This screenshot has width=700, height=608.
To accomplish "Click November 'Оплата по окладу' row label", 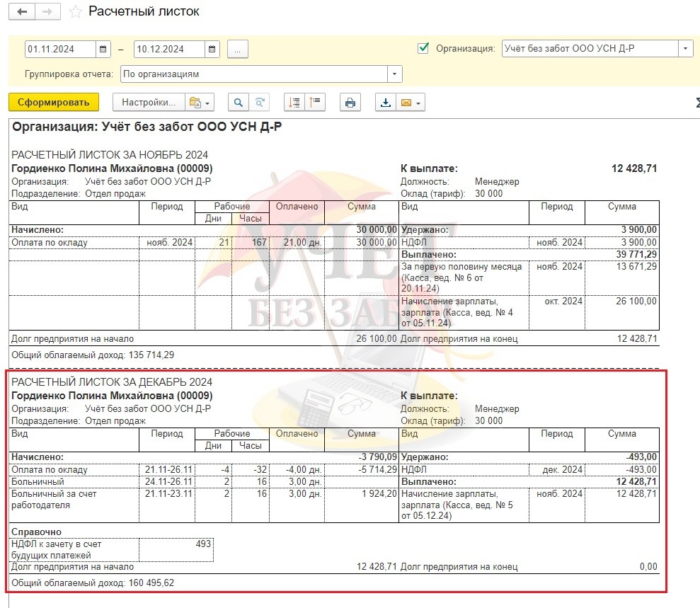I will [x=50, y=242].
